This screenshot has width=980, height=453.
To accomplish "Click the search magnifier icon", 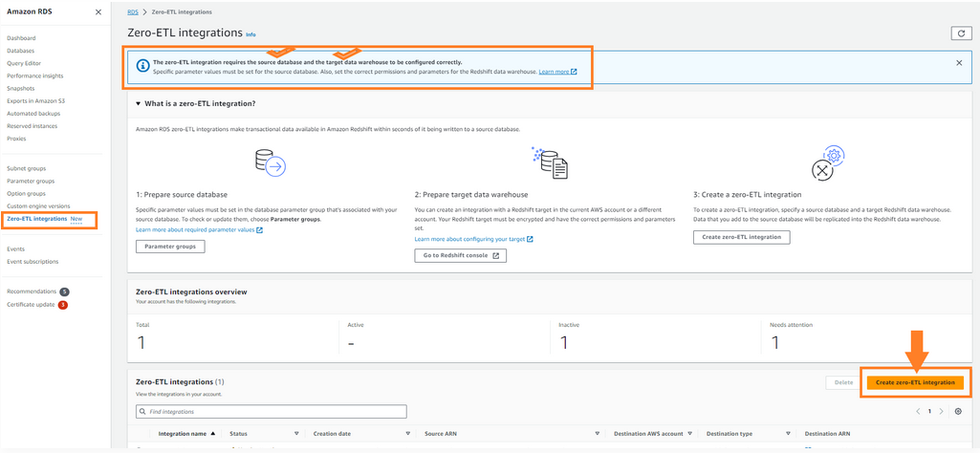I will click(x=143, y=412).
